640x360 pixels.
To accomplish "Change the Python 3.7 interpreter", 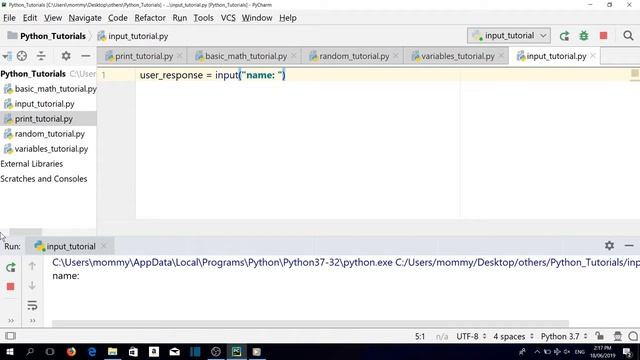I will pos(564,336).
